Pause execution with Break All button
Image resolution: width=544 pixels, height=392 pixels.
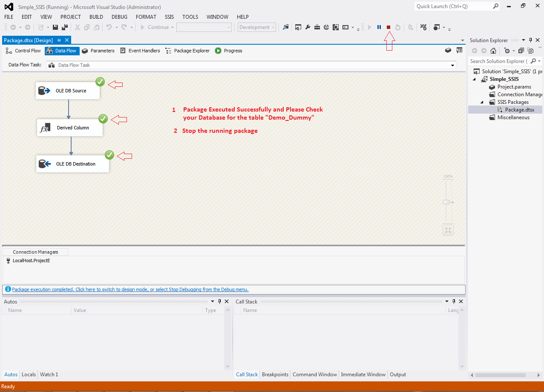coord(379,27)
